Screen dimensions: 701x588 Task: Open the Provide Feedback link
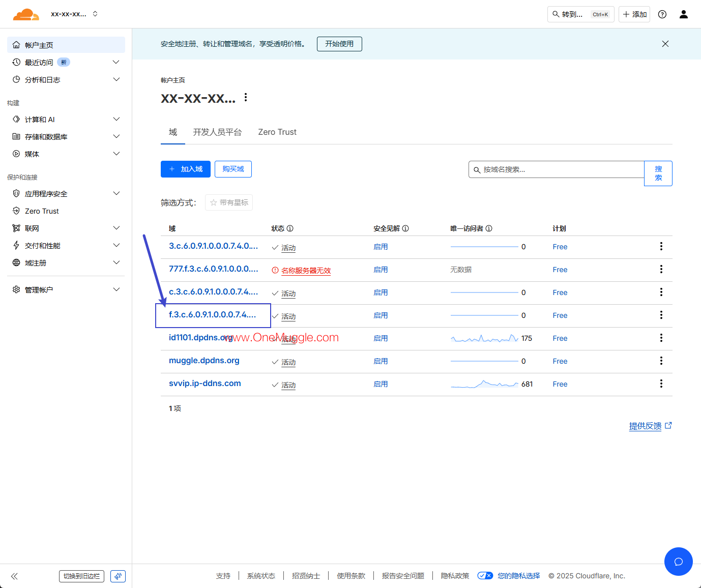point(650,426)
